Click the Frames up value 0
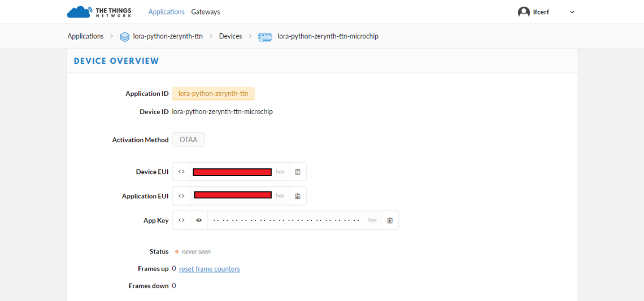The width and height of the screenshot is (644, 301). [x=174, y=269]
